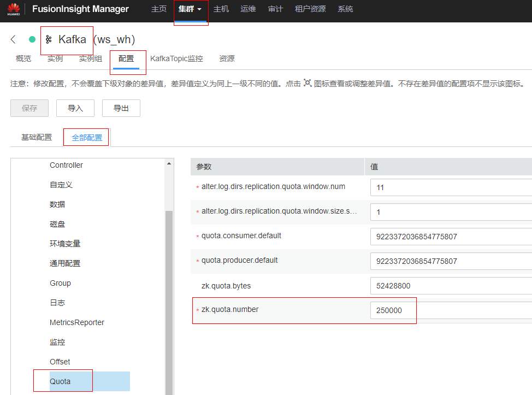This screenshot has height=395, width=532.
Task: Click the zk.quota.bytes parameter name
Action: (226, 286)
